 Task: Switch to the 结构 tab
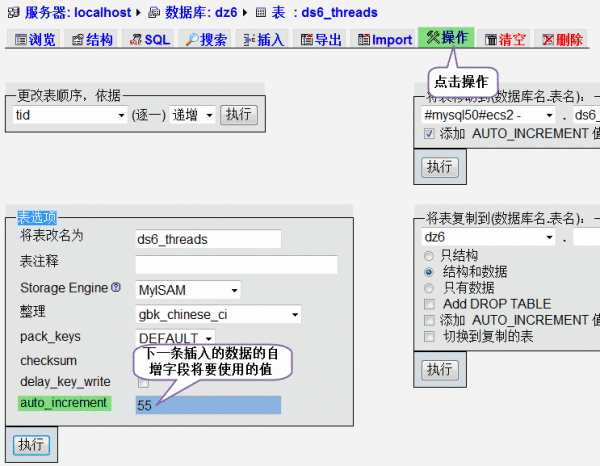[x=91, y=39]
